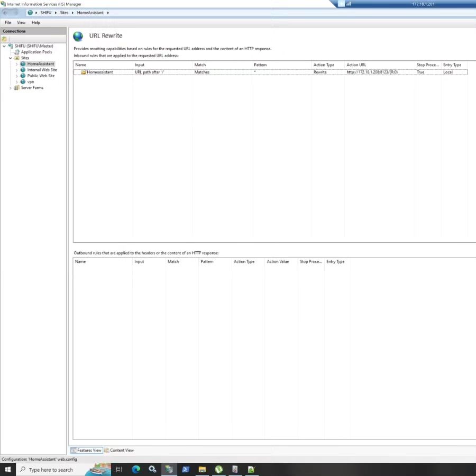
Task: Switch to Features View tab
Action: 87,450
